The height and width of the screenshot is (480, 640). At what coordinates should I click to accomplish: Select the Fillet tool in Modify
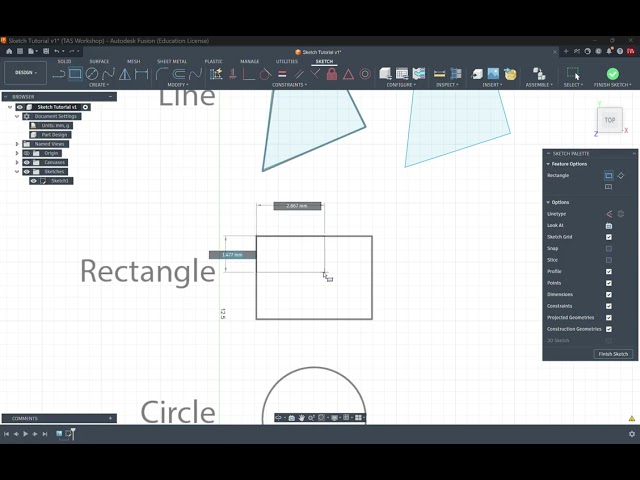162,74
